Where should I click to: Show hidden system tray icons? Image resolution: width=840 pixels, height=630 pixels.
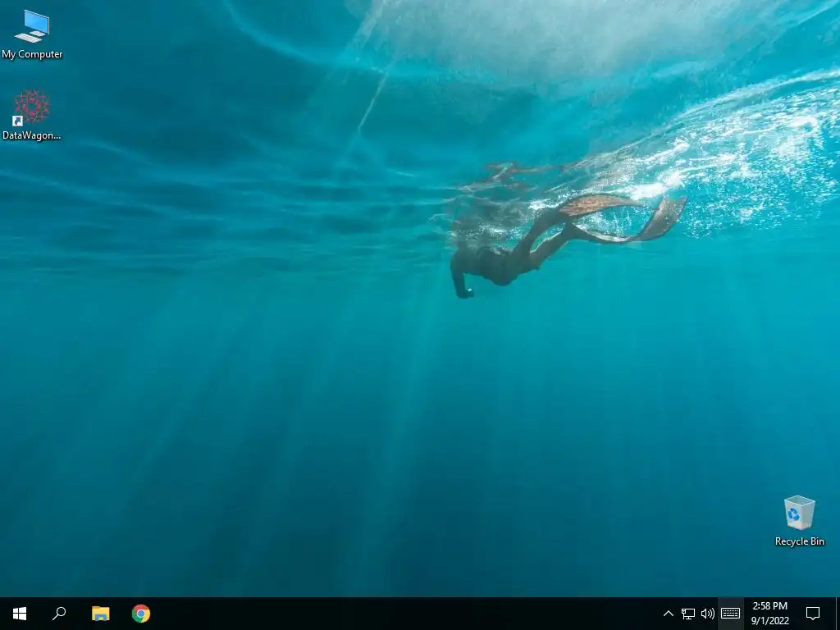668,614
